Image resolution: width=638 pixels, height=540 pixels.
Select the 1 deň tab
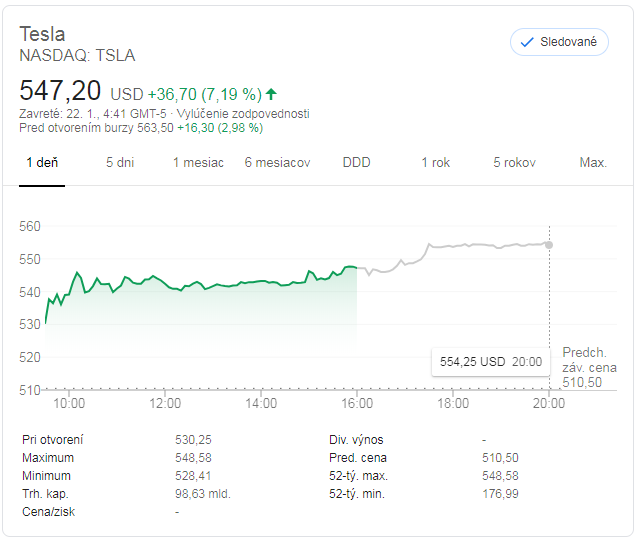coord(42,163)
